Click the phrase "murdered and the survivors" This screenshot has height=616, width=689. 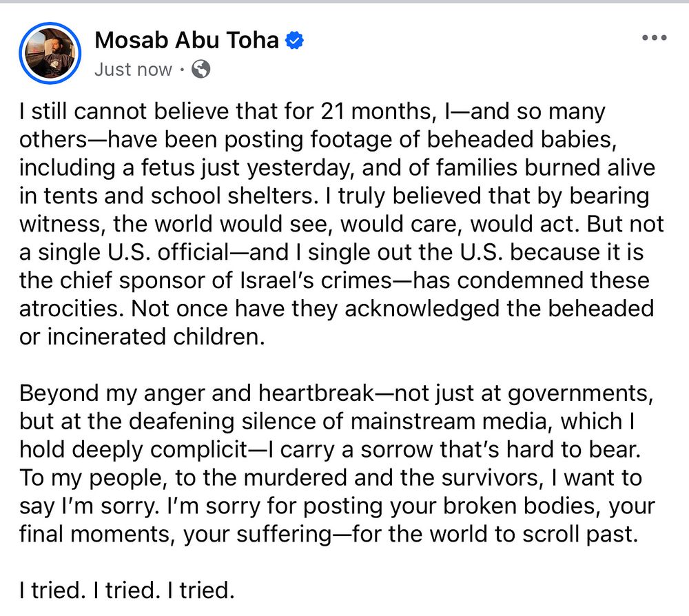click(x=391, y=478)
